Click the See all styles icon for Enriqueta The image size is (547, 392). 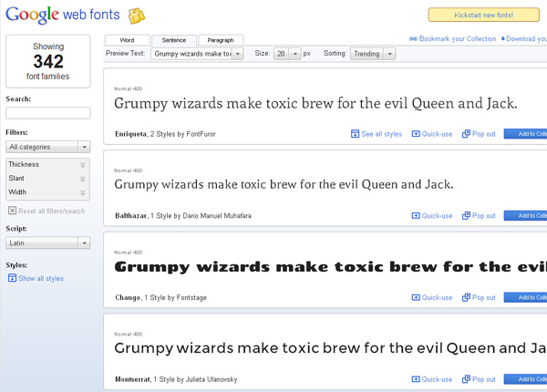point(355,134)
